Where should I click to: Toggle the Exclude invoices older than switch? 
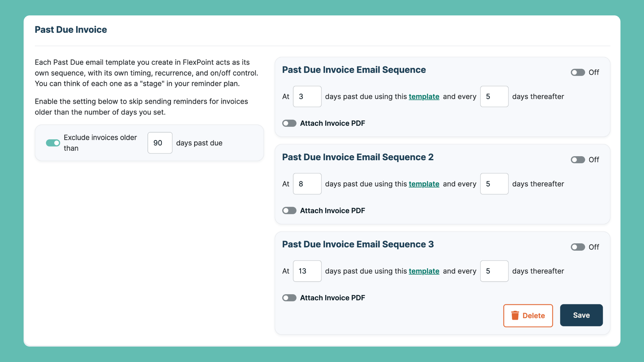point(53,143)
